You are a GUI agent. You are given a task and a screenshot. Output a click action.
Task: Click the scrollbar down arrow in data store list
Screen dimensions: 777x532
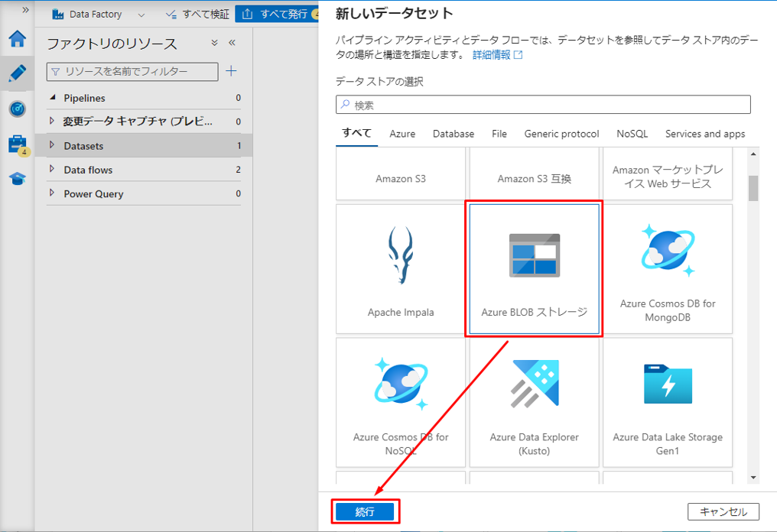(753, 478)
